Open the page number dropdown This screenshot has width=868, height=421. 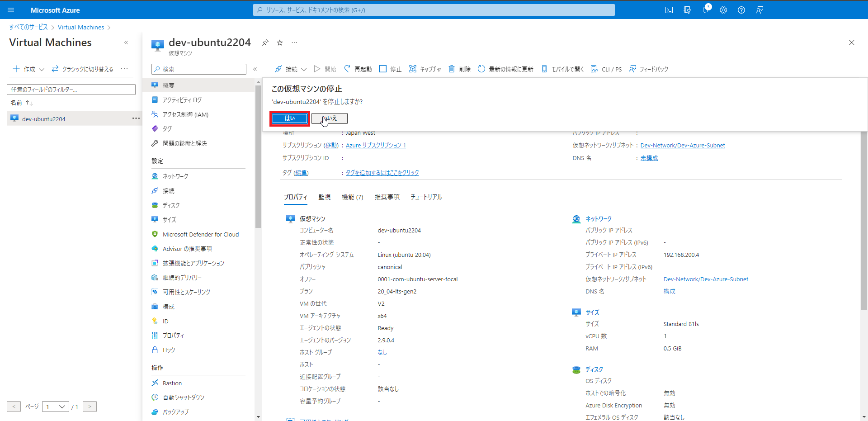pos(56,407)
